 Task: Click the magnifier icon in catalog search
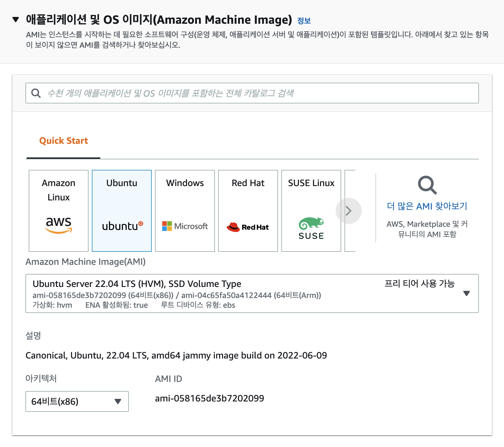point(36,93)
